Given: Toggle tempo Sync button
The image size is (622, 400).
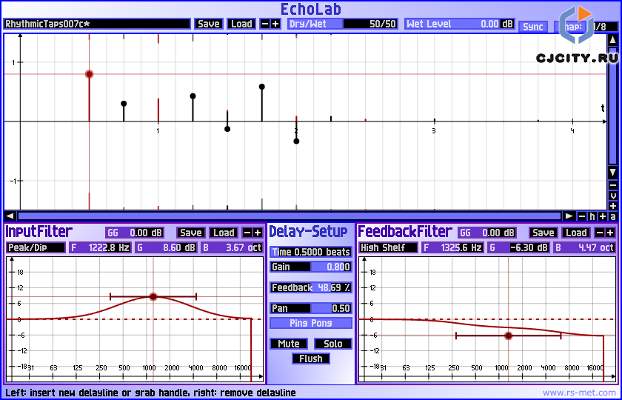Looking at the screenshot, I should coord(533,27).
